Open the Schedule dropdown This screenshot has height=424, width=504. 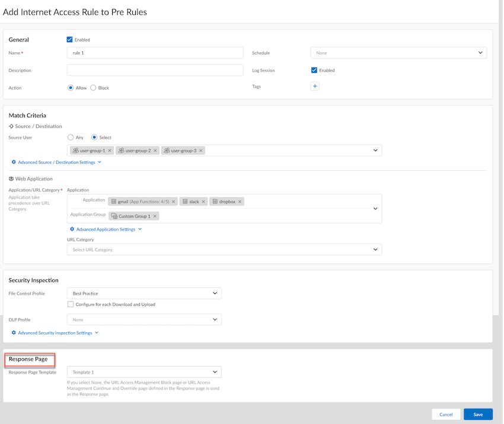[398, 53]
